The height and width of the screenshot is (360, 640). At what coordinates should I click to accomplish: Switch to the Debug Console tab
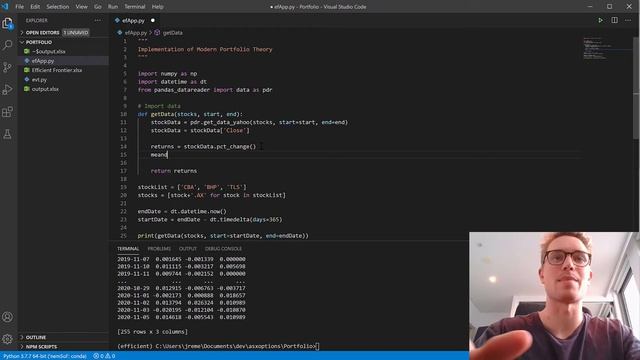(x=223, y=249)
